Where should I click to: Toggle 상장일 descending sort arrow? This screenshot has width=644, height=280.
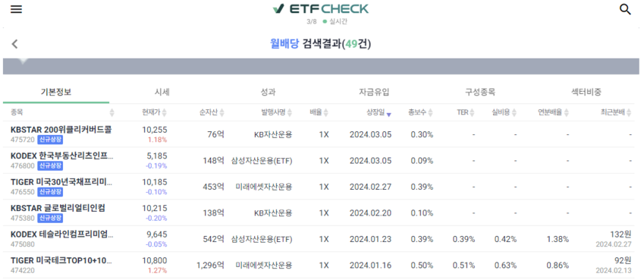388,115
